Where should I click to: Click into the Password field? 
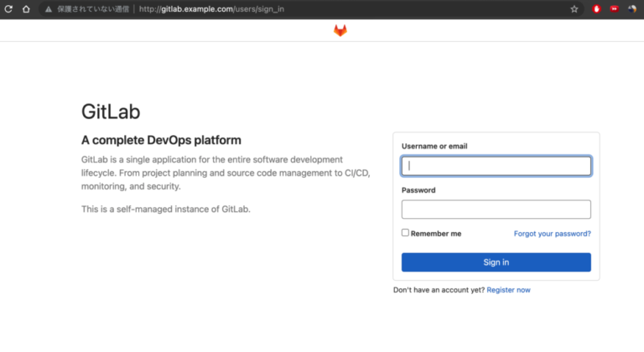[496, 210]
